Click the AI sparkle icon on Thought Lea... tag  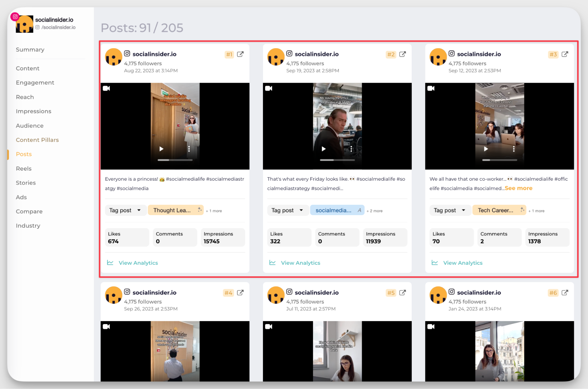coord(199,210)
